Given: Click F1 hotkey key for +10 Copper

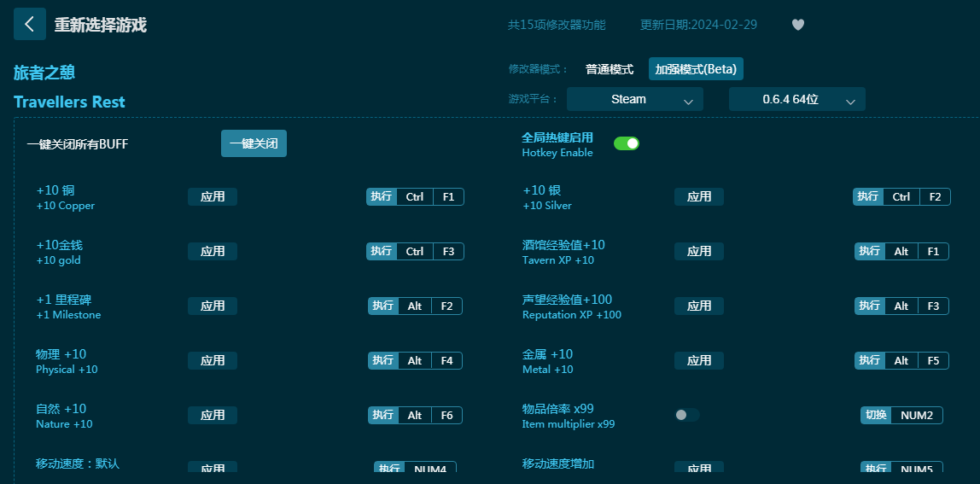Looking at the screenshot, I should (448, 197).
